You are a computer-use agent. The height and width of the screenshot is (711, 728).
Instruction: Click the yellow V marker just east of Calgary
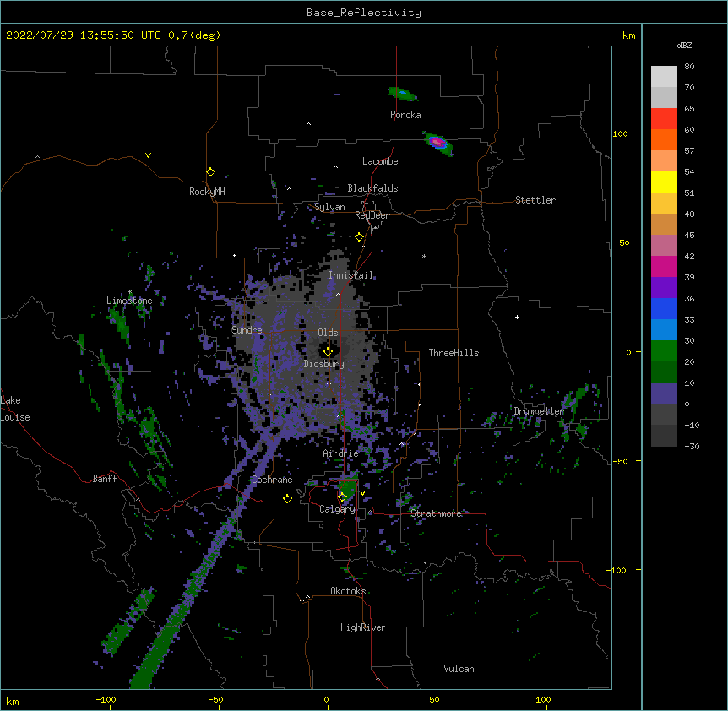pos(362,493)
